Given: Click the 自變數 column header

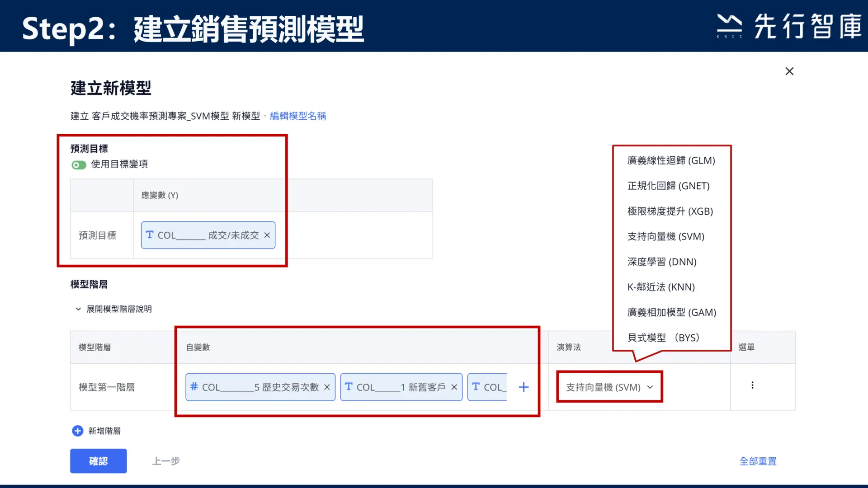Looking at the screenshot, I should click(x=198, y=347).
